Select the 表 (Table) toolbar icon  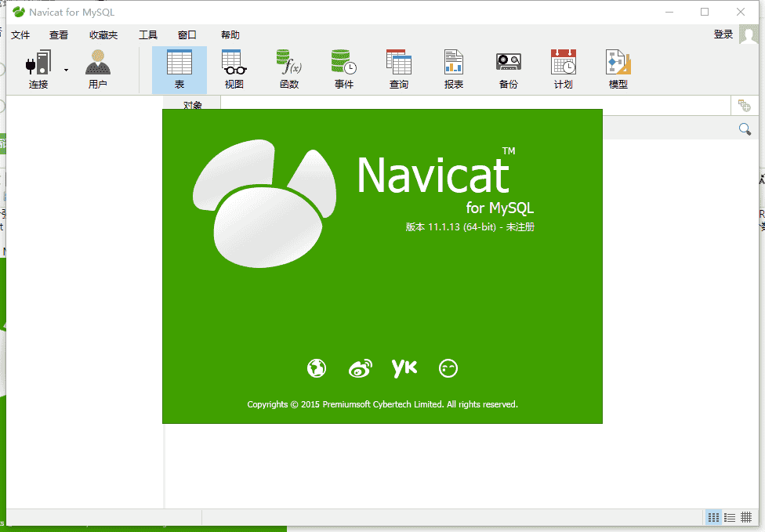tap(179, 69)
